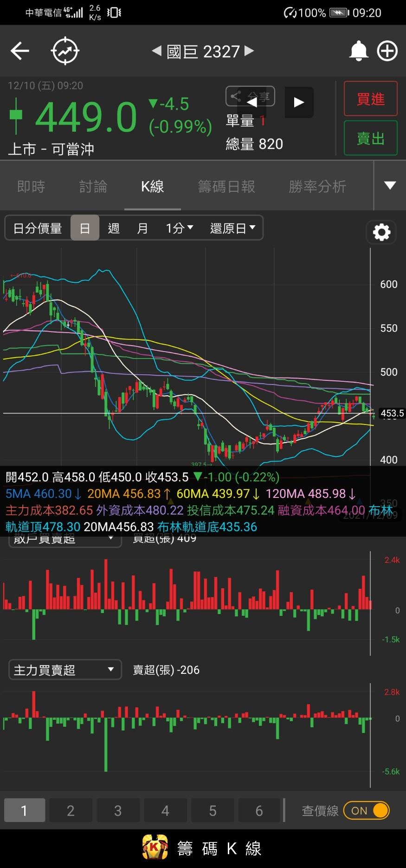Add stock to watchlist with plus icon

tap(387, 51)
